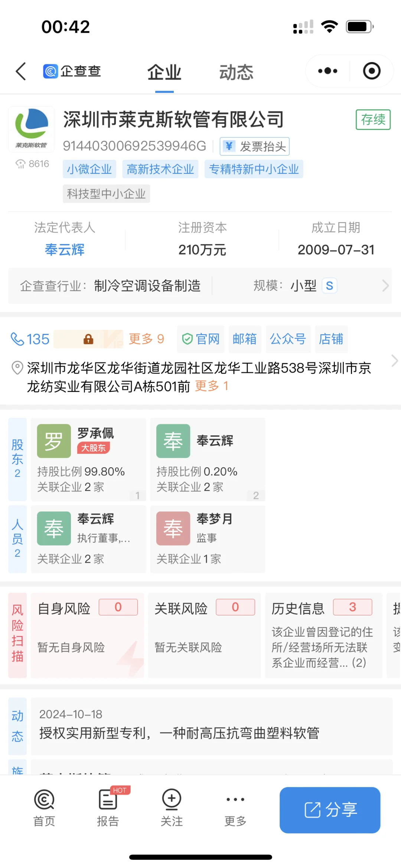Screen dimensions: 401x868
Task: Open 人员 2 section tab
Action: click(17, 539)
